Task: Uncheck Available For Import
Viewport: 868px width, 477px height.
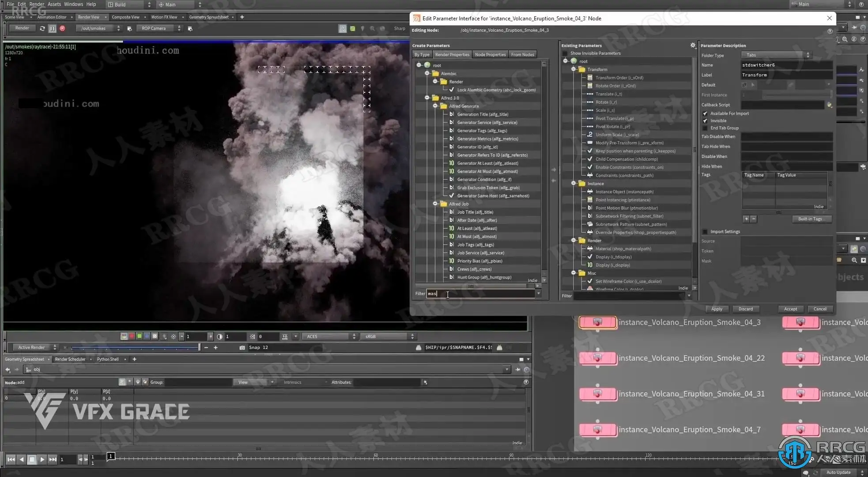Action: pyautogui.click(x=705, y=114)
